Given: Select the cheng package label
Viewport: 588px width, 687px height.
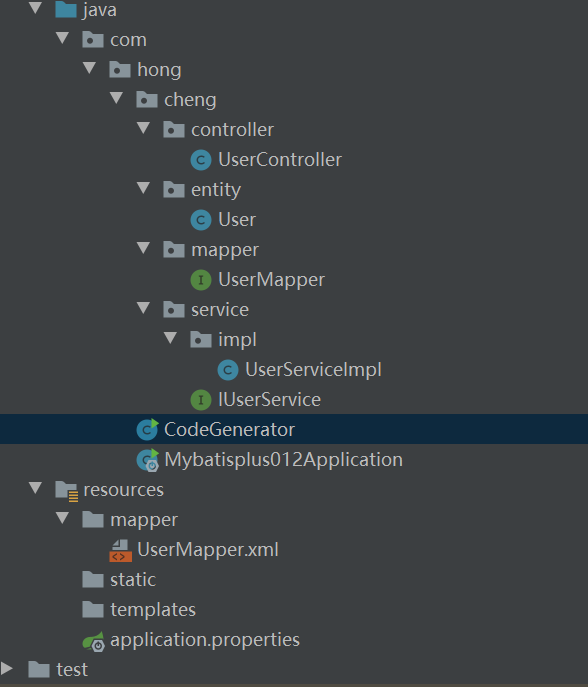Looking at the screenshot, I should (x=190, y=100).
